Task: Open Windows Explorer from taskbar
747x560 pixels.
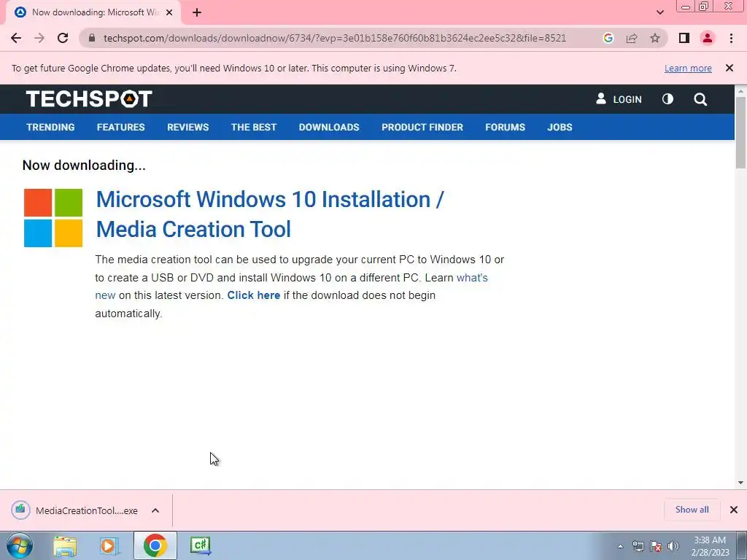Action: click(x=65, y=546)
